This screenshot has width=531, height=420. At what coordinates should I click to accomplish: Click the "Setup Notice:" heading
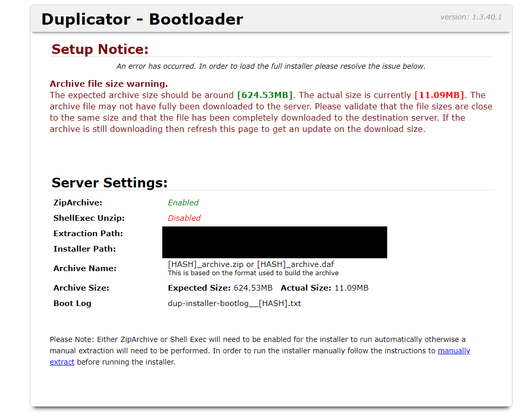coord(100,49)
